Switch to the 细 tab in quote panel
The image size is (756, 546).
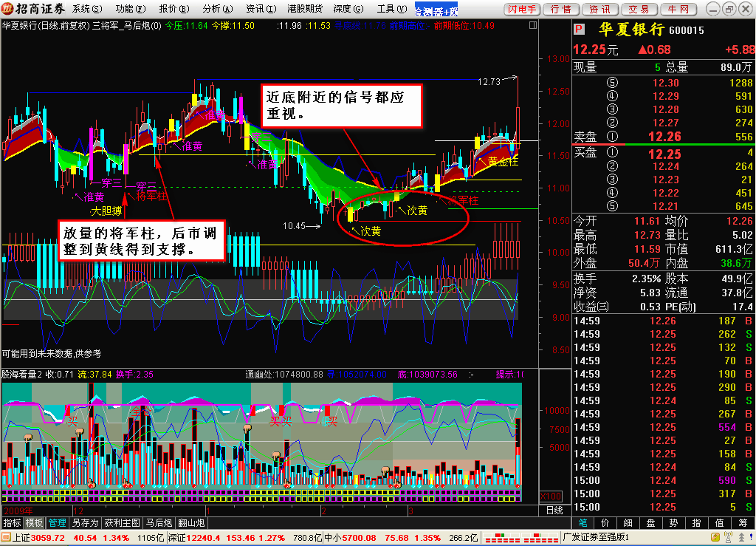628,523
